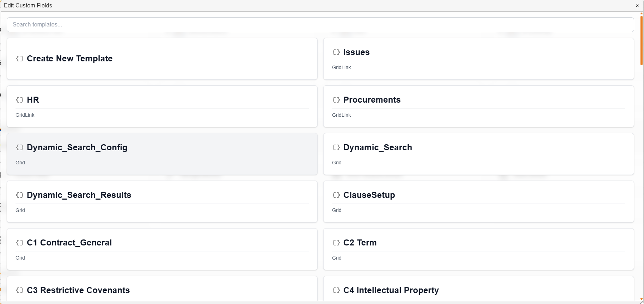Click the curly braces icon beside Issues
Image resolution: width=644 pixels, height=304 pixels.
click(x=336, y=52)
